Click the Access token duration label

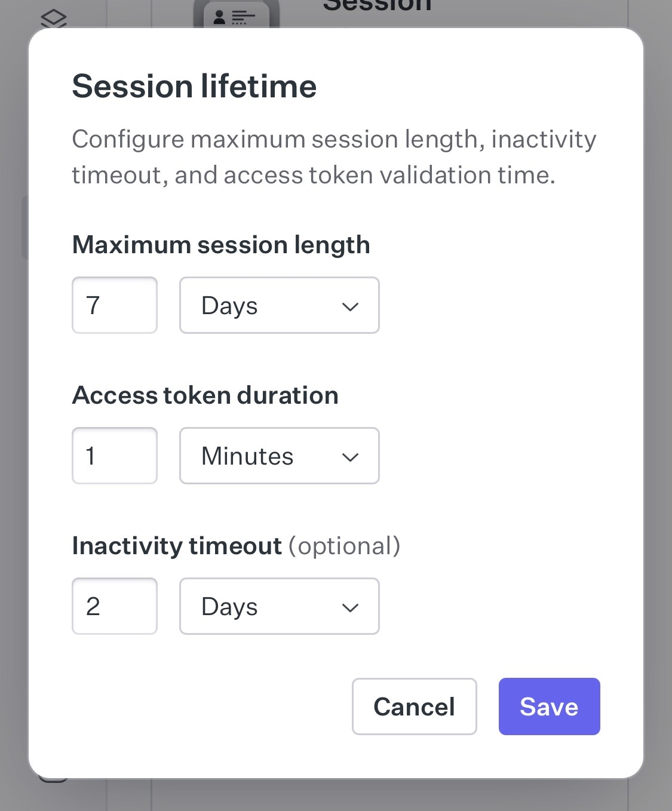pos(205,395)
